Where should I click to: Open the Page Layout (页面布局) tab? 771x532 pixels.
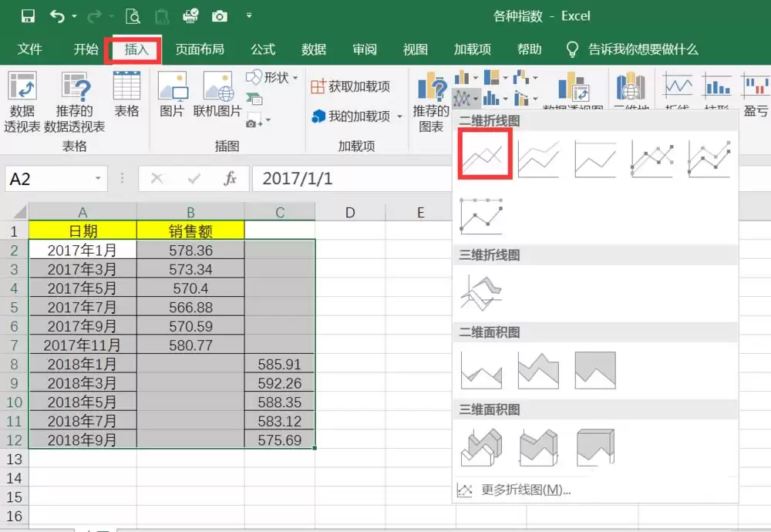coord(200,49)
